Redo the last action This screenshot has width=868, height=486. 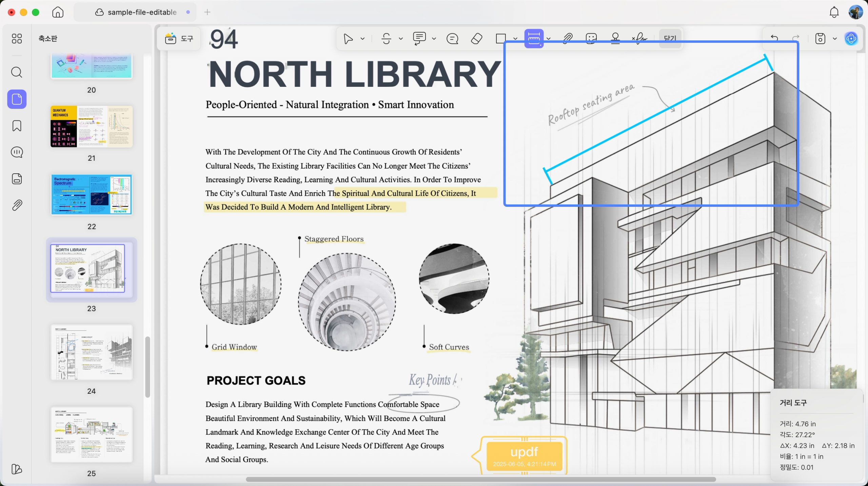pyautogui.click(x=795, y=39)
